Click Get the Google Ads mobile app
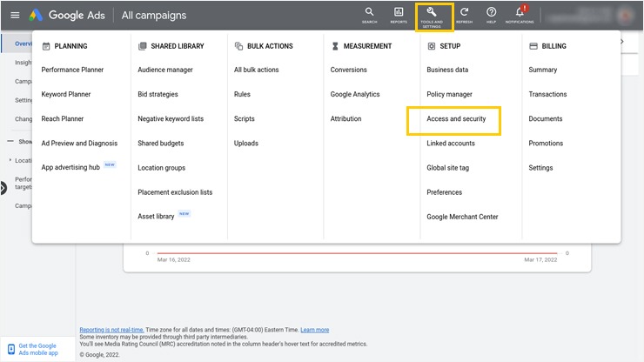This screenshot has height=362, width=644. [38, 349]
